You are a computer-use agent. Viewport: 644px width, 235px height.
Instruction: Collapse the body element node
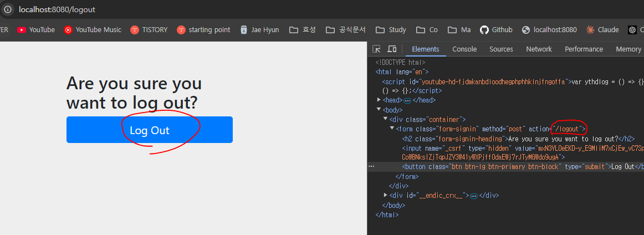(x=379, y=110)
